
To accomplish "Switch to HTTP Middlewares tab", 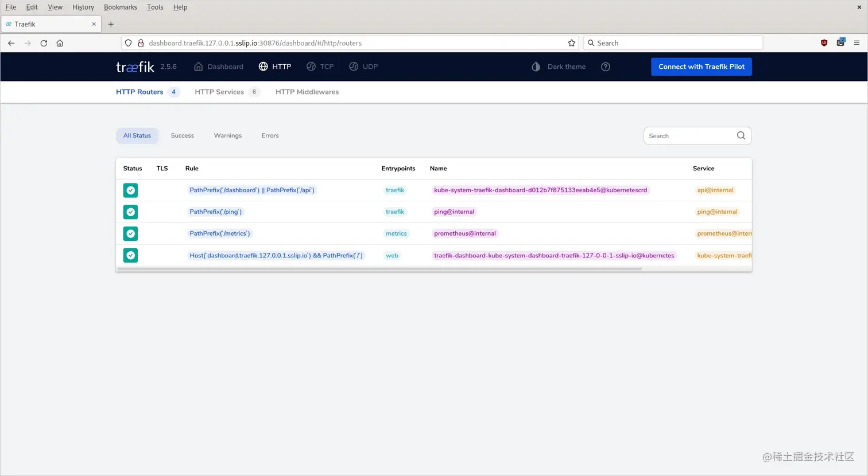I will pos(307,92).
